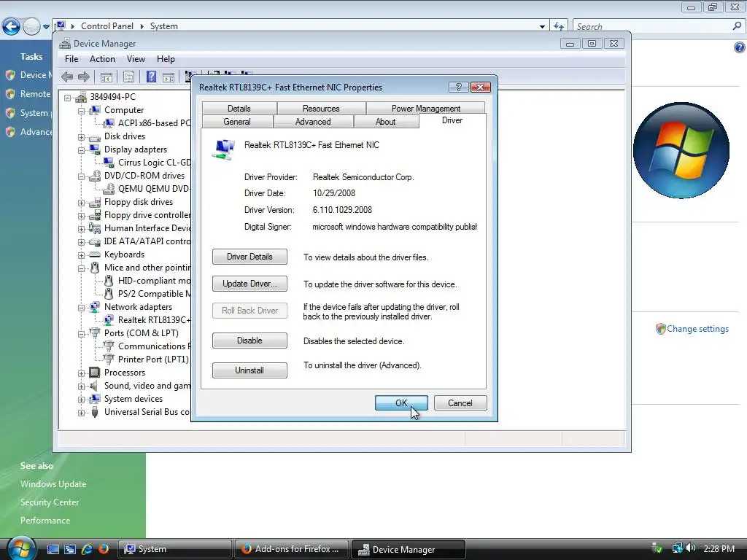
Task: Select the PS/2 Compatible Mouse device icon
Action: [109, 293]
